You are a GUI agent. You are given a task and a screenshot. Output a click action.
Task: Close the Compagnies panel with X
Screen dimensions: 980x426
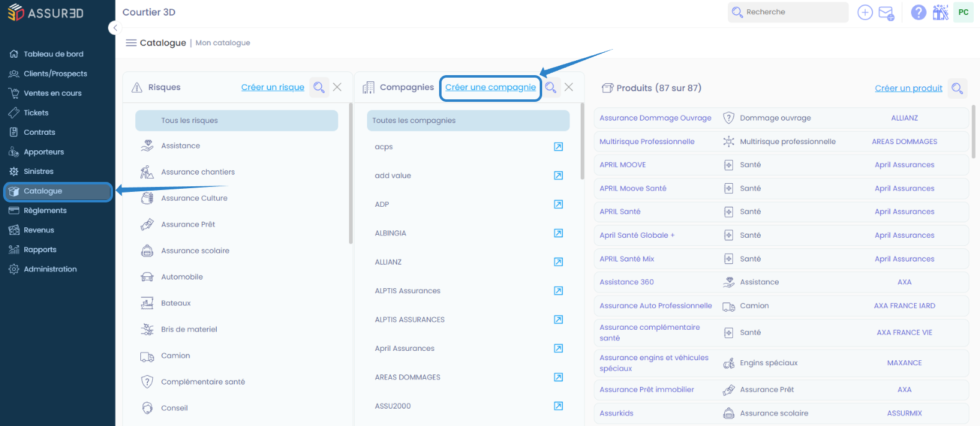[x=569, y=88]
